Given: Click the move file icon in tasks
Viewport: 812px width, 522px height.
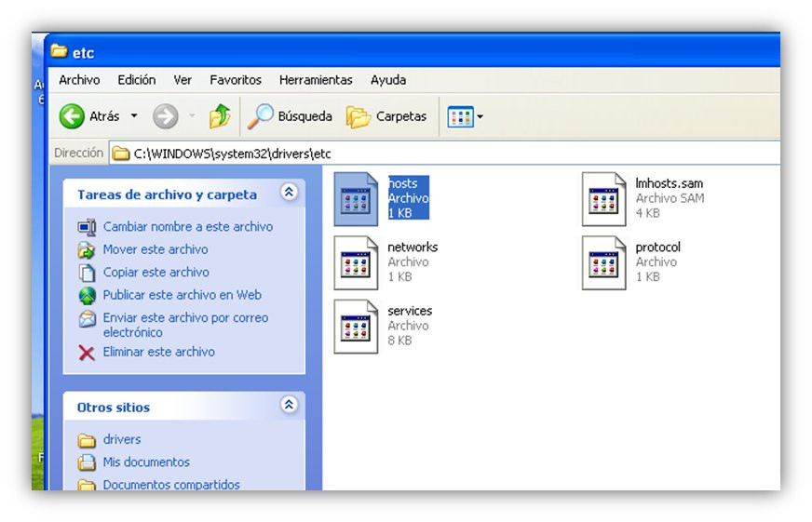Looking at the screenshot, I should pos(87,250).
